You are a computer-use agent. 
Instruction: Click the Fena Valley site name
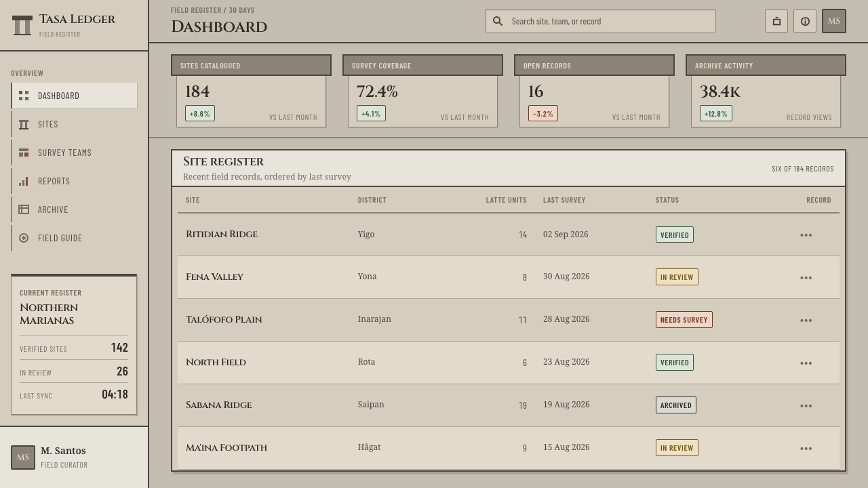(214, 277)
